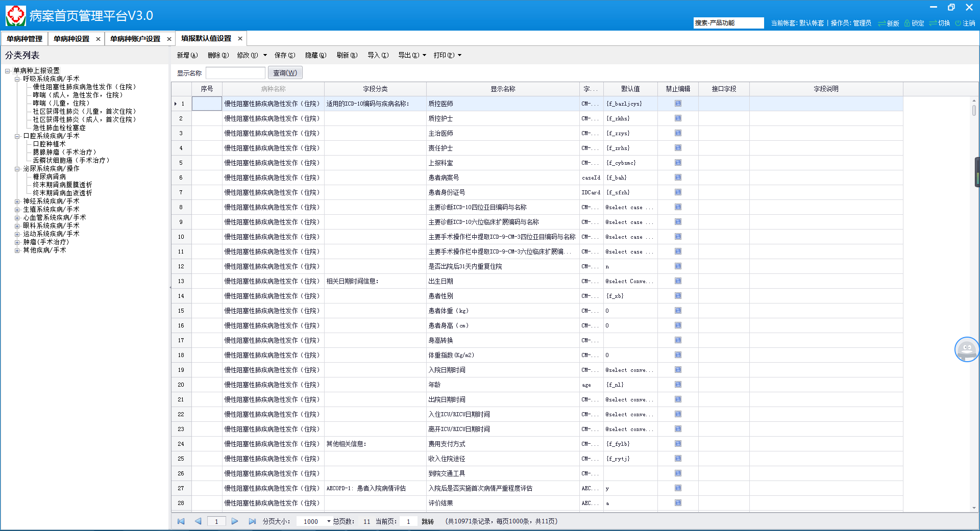This screenshot has height=531, width=980.
Task: Jump to the last page of records
Action: point(252,521)
